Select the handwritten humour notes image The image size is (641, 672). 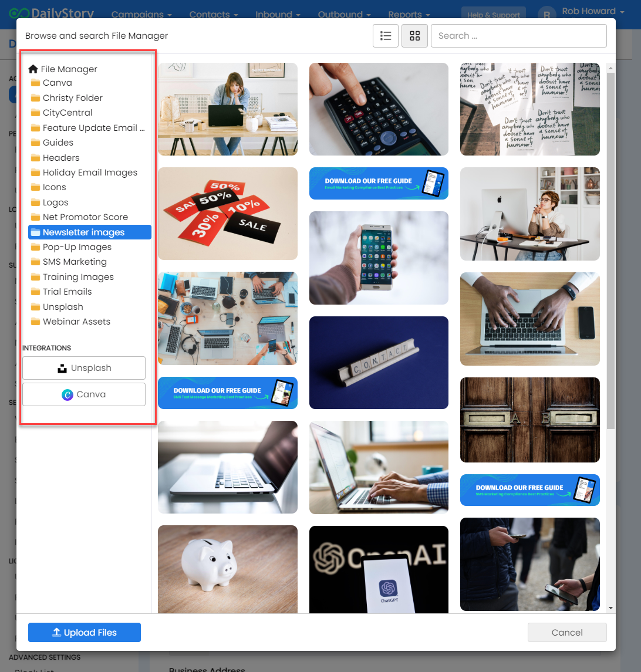(x=530, y=109)
